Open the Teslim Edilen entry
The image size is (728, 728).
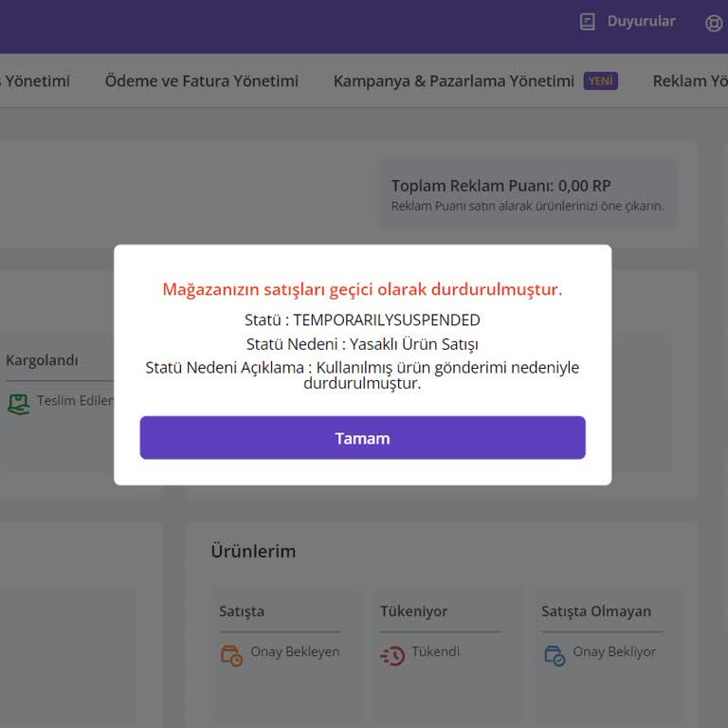coord(75,400)
